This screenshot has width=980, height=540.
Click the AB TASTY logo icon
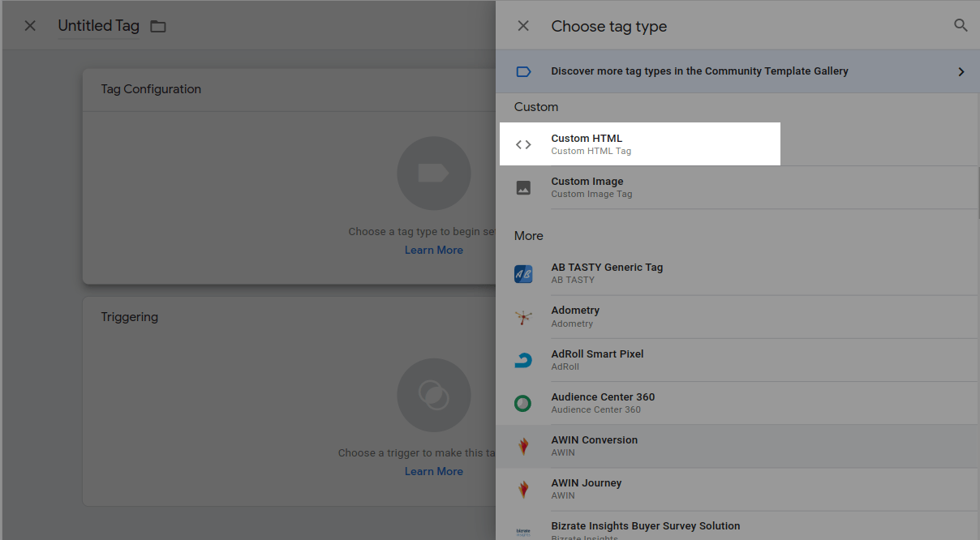(523, 274)
